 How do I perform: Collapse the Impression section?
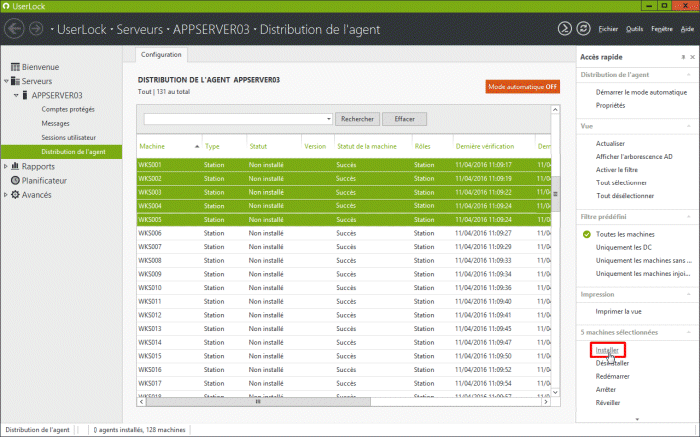pyautogui.click(x=688, y=295)
